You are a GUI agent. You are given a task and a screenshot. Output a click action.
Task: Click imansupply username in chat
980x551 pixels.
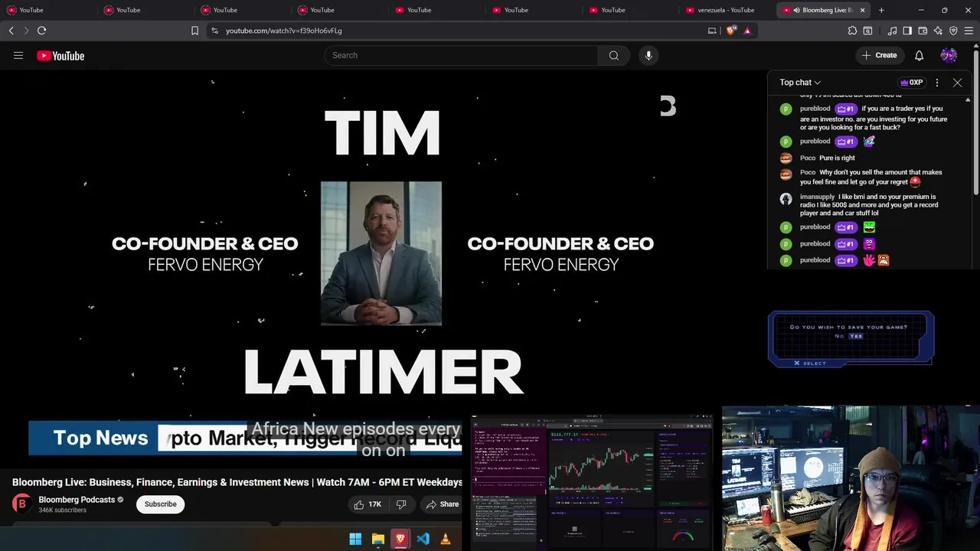coord(817,197)
